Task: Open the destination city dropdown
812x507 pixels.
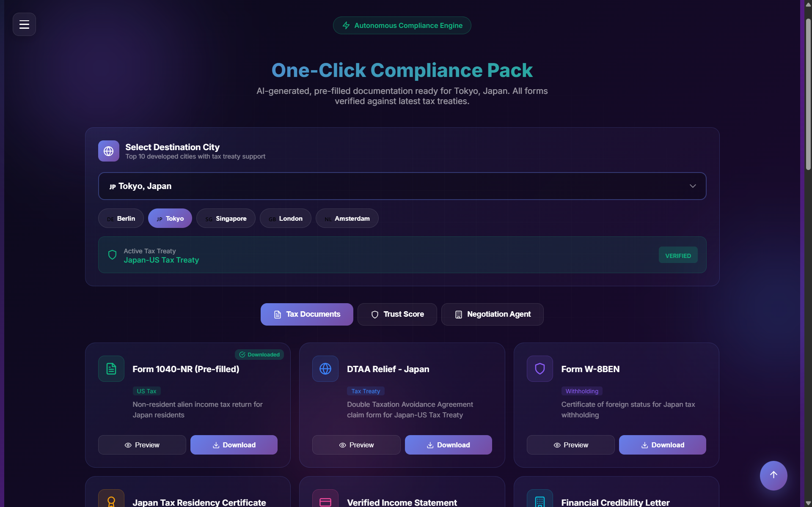Action: tap(402, 186)
